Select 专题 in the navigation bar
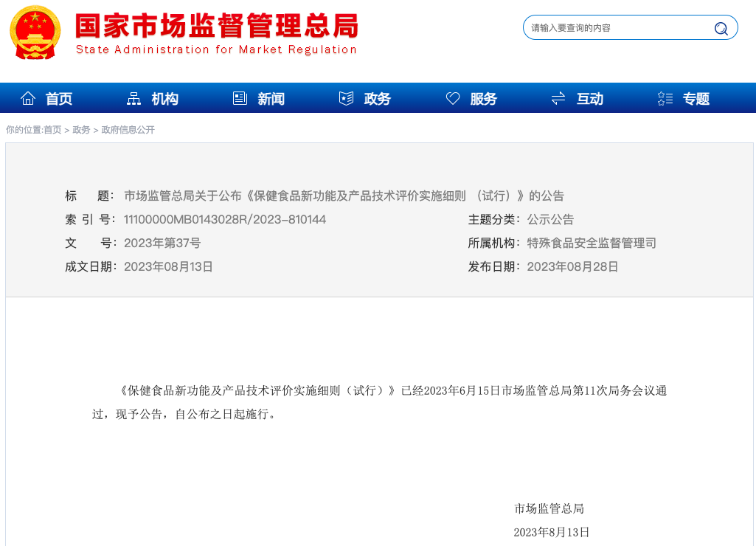Viewport: 756px width, 546px height. tap(696, 99)
